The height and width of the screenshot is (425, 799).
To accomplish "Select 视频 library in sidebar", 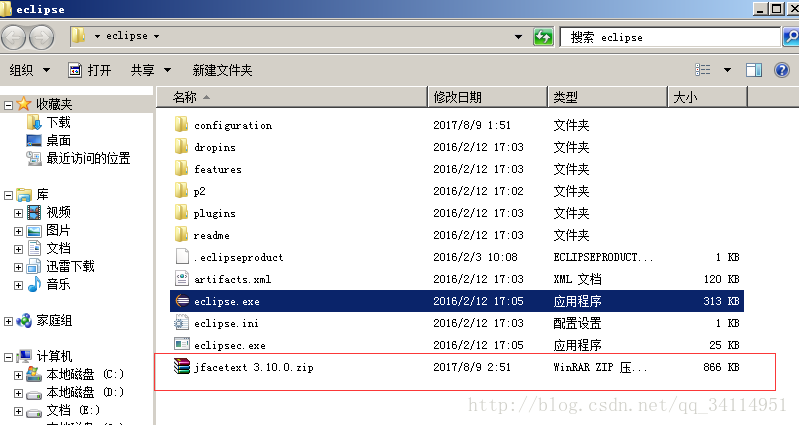I will tap(58, 212).
